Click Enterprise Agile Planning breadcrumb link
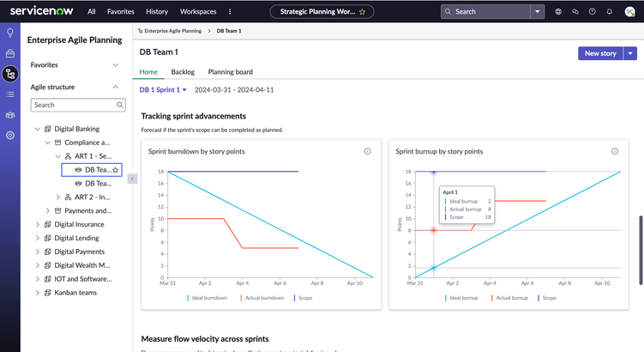 pos(173,31)
